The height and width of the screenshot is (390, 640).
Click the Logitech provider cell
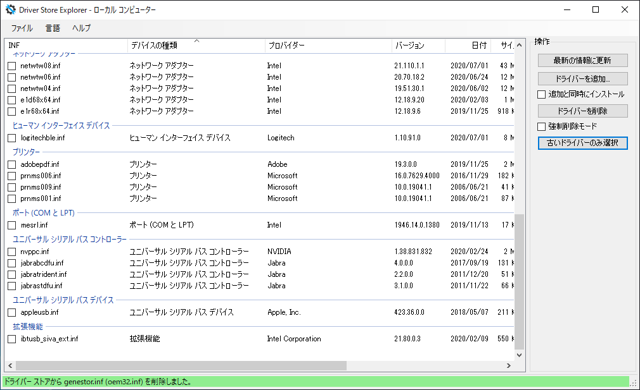click(x=281, y=138)
